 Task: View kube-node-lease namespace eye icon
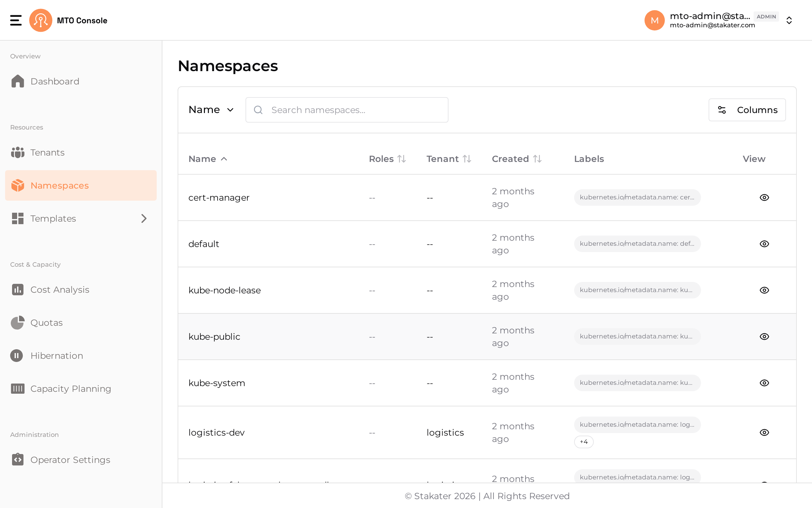[764, 290]
